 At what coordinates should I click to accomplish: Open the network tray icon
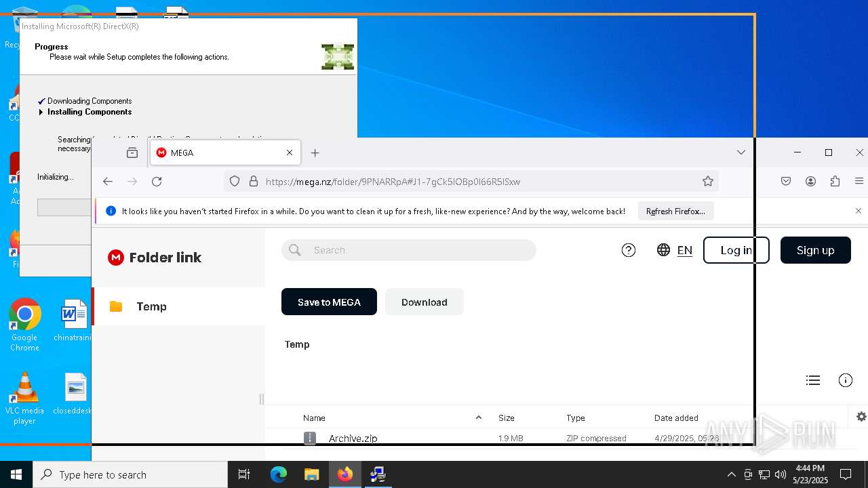coord(764,474)
